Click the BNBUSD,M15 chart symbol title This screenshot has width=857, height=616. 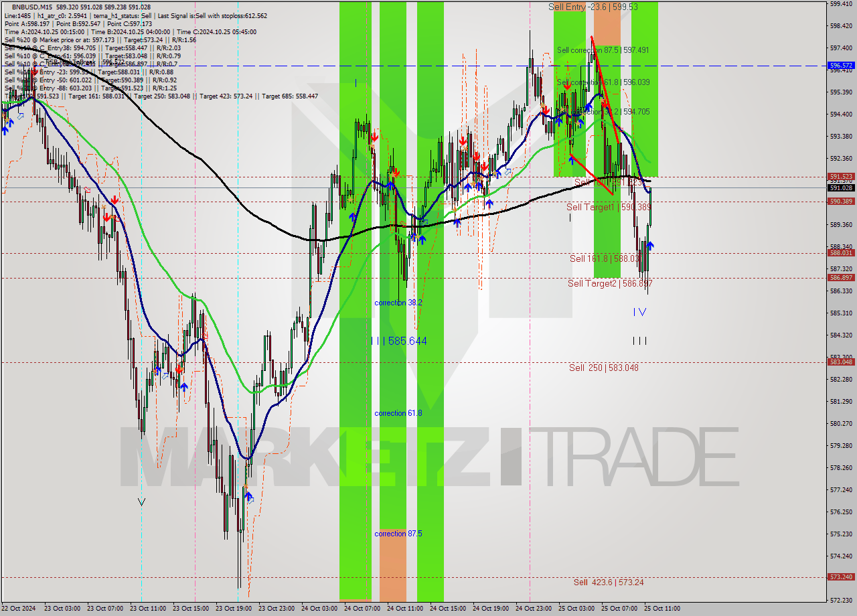(33, 7)
